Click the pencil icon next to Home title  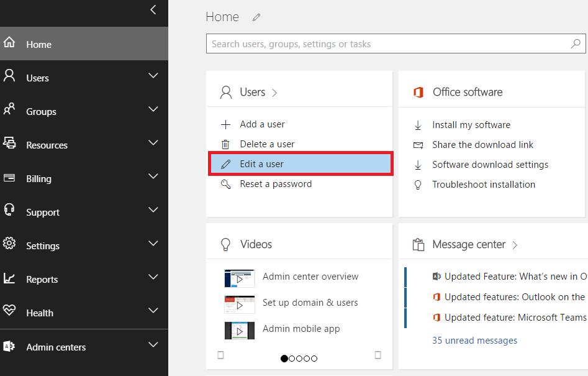(x=256, y=17)
